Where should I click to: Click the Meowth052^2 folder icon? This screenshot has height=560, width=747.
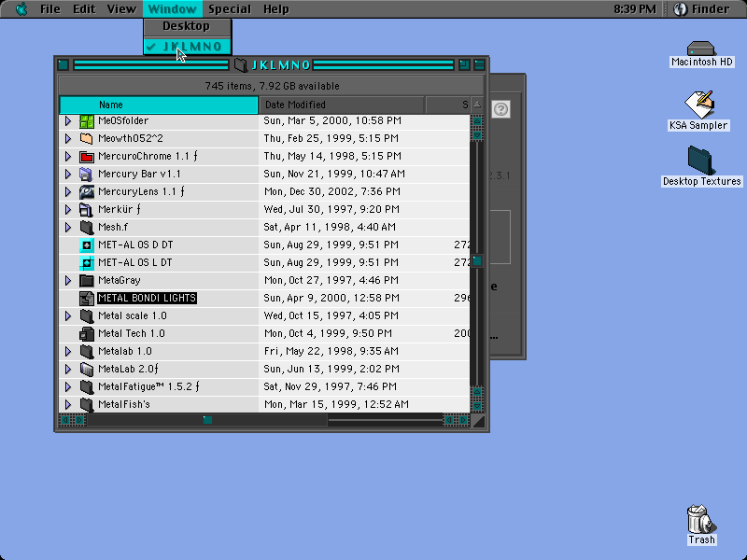[86, 138]
